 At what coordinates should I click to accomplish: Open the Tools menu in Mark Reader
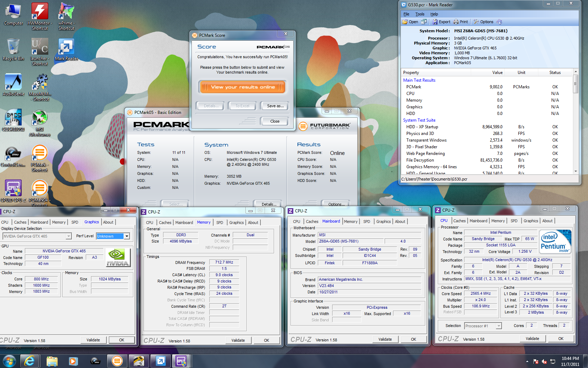[x=420, y=14]
